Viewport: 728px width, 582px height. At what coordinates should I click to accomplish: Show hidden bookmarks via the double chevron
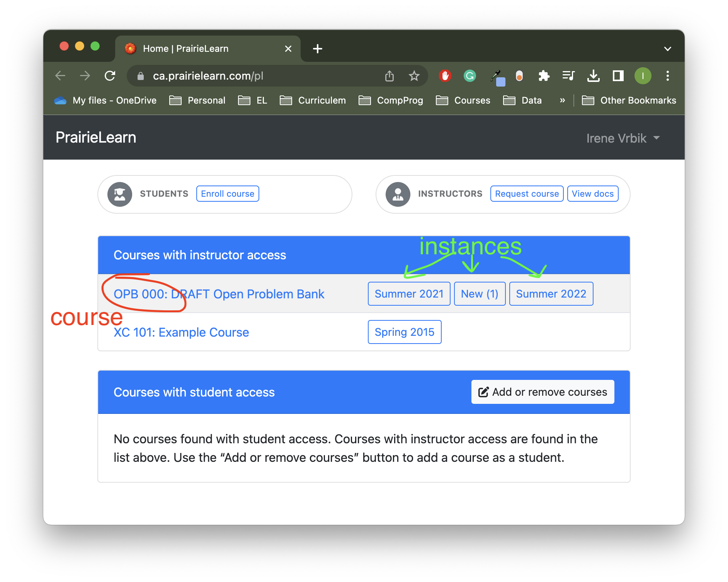pyautogui.click(x=562, y=100)
